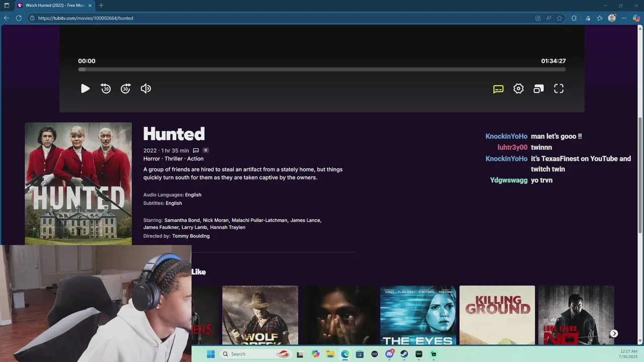Open Samantha Bond's actor page
Screen dimensions: 644x362
tap(182, 220)
